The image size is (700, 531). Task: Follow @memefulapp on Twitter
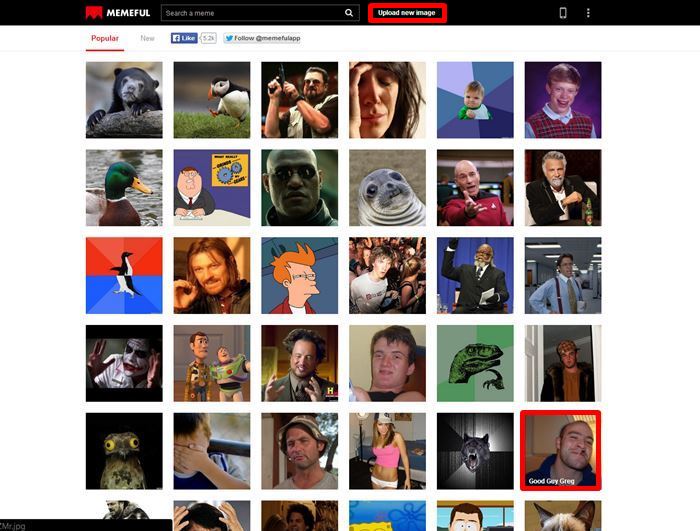tap(262, 38)
